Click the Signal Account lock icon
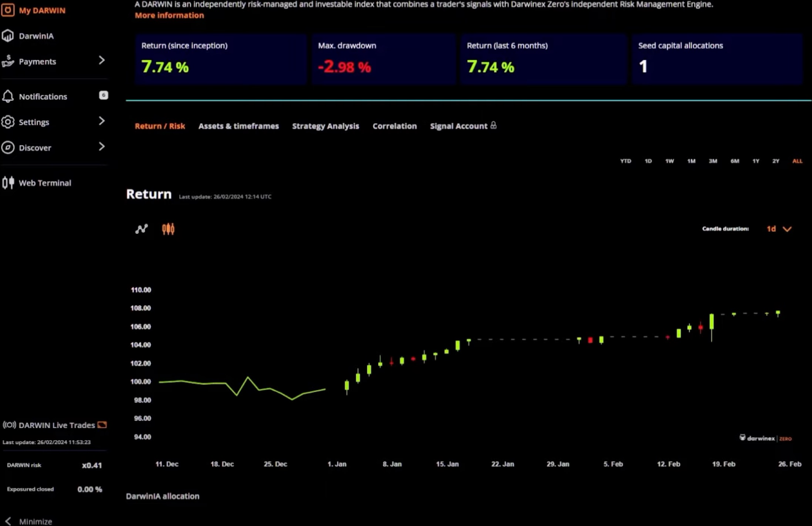 (493, 125)
